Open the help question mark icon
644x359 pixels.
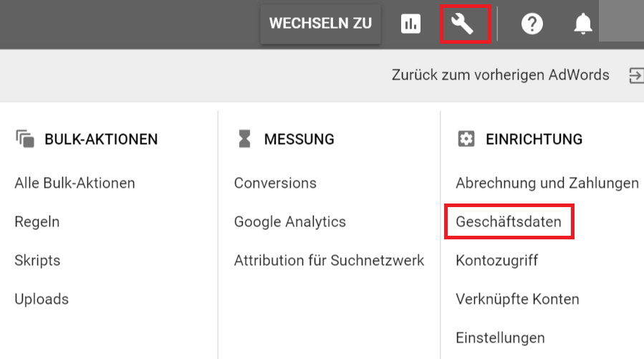532,24
